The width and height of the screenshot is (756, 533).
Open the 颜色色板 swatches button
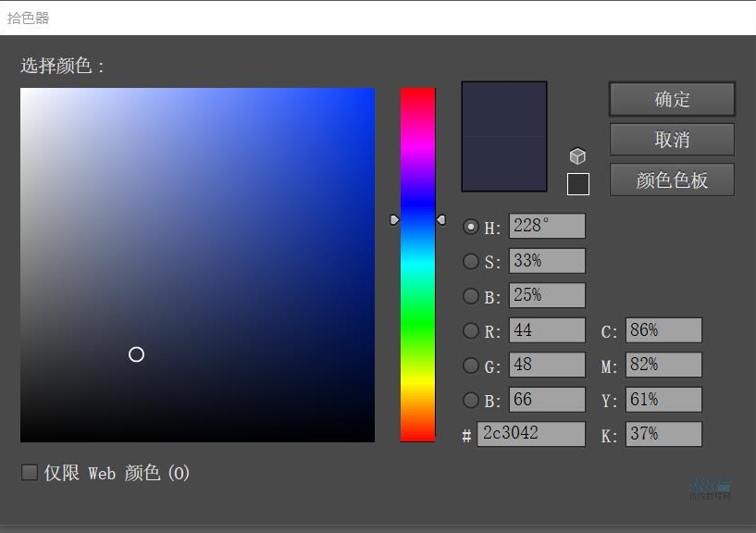coord(672,180)
